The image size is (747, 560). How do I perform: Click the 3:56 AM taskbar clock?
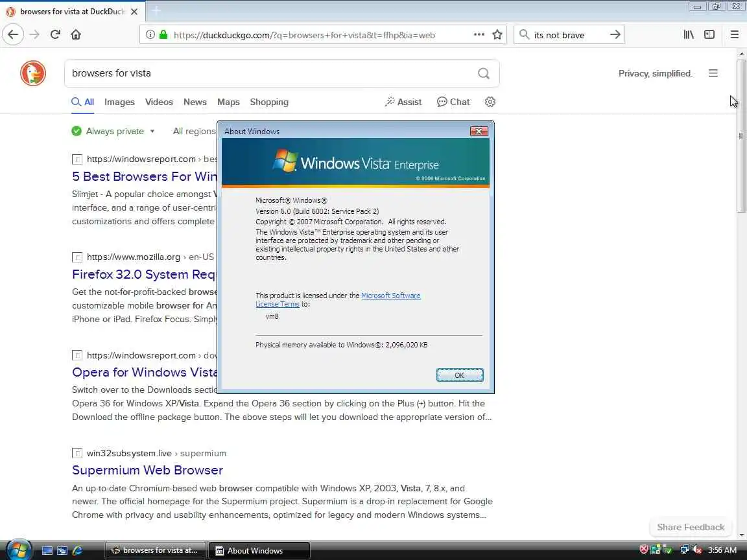point(722,550)
